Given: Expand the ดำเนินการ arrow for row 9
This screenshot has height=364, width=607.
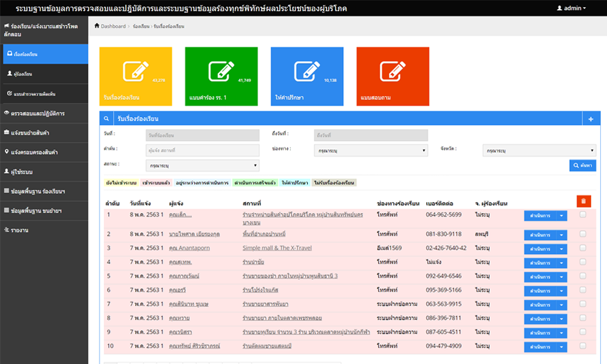Looking at the screenshot, I should (561, 333).
